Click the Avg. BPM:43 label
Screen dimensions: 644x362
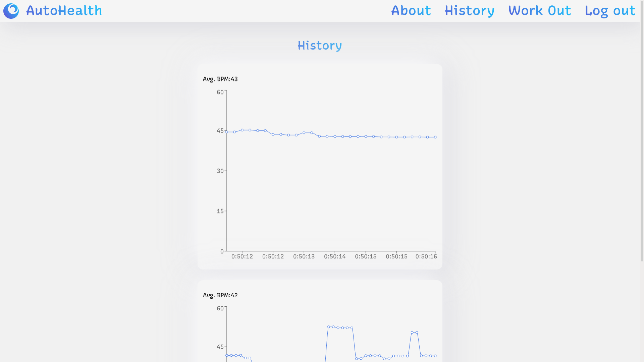click(x=220, y=79)
